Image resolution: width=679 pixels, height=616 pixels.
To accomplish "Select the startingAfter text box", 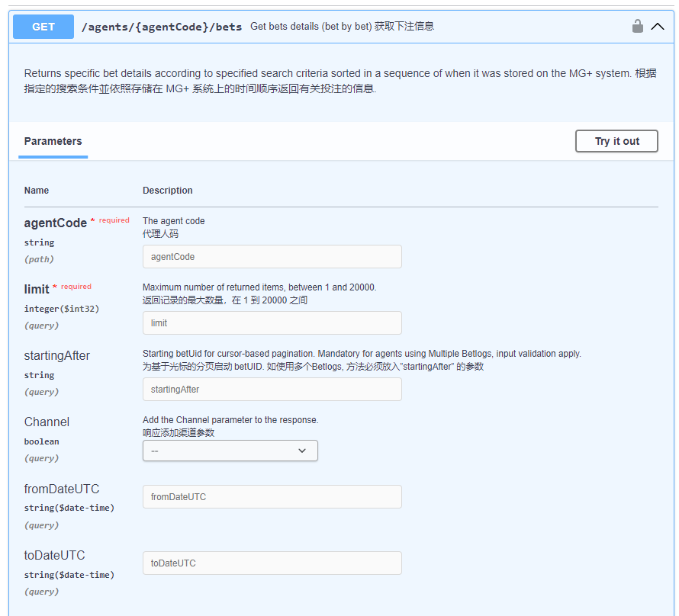I will (272, 390).
